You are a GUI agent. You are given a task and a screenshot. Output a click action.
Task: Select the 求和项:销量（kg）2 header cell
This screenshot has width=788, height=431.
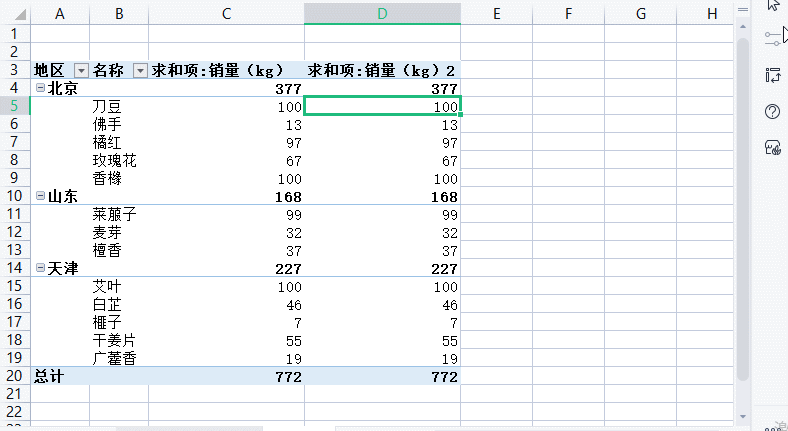[x=382, y=71]
